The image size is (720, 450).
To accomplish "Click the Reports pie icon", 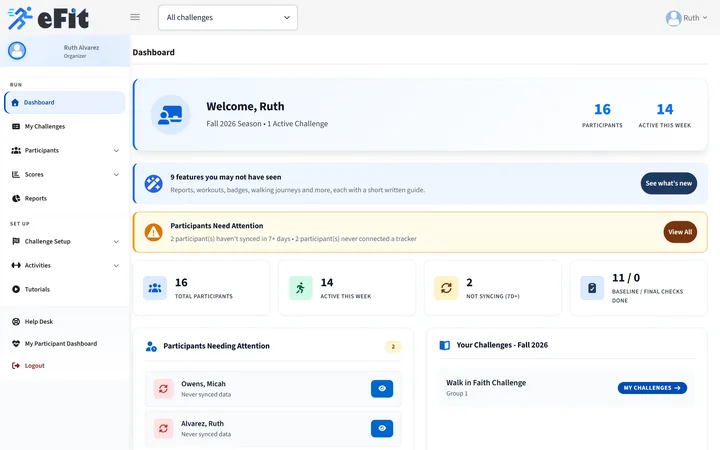I will (16, 198).
